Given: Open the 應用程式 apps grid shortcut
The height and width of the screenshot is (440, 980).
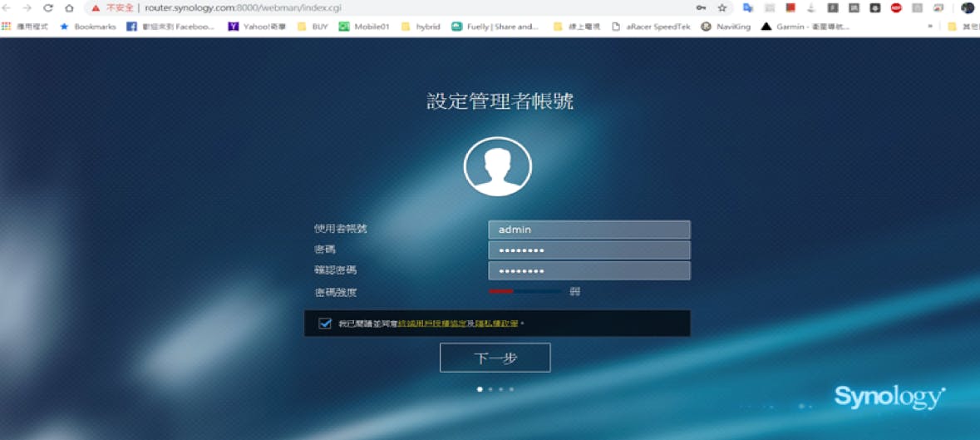Looking at the screenshot, I should pyautogui.click(x=25, y=27).
